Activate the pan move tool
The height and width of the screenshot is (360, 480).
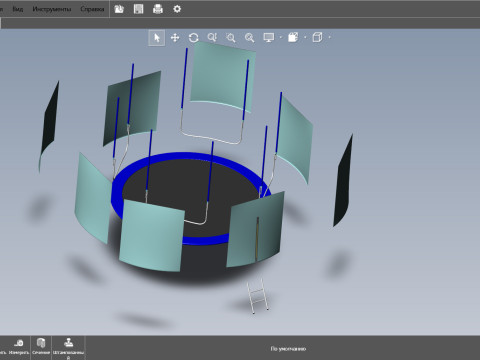(175, 38)
